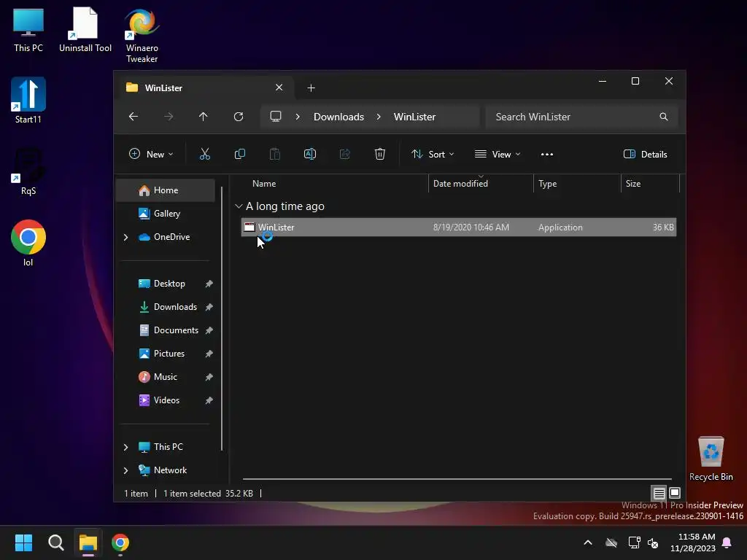The image size is (747, 560).
Task: Go forward with the right arrow
Action: (x=169, y=117)
